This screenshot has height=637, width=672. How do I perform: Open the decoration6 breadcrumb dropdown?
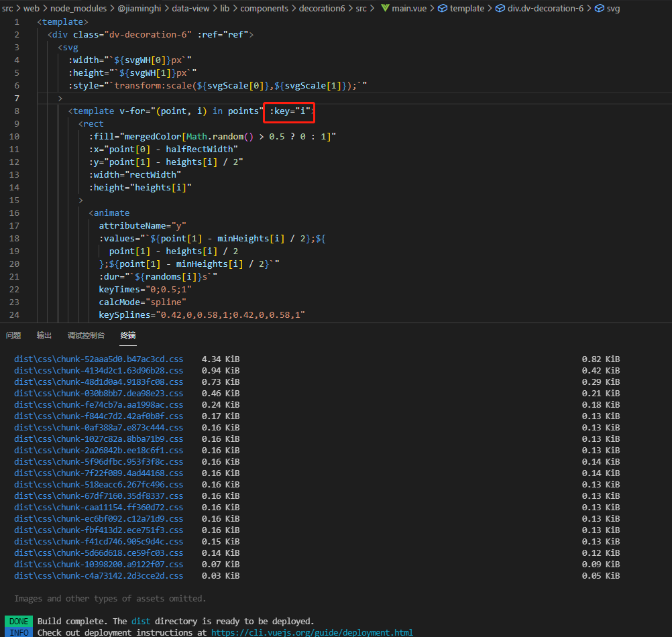322,9
